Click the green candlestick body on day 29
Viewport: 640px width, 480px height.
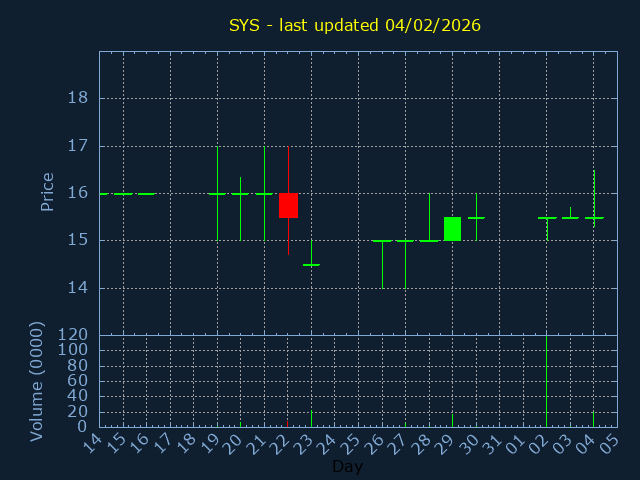[452, 229]
